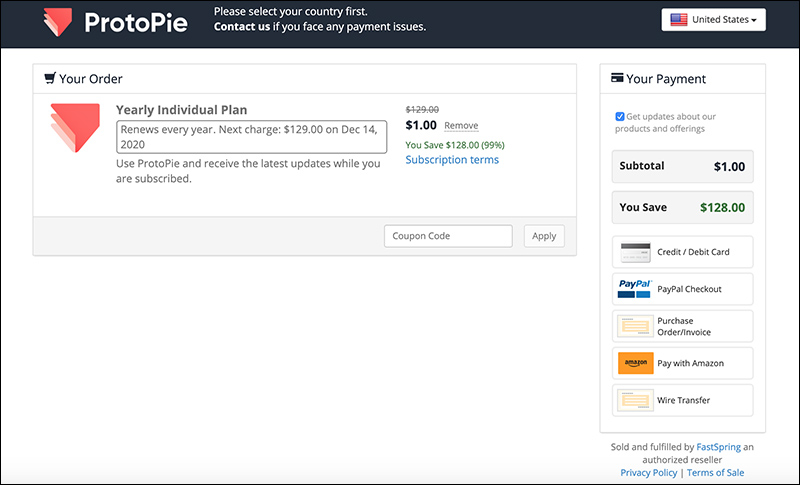Click the struck-through $129.00 price

tap(422, 109)
